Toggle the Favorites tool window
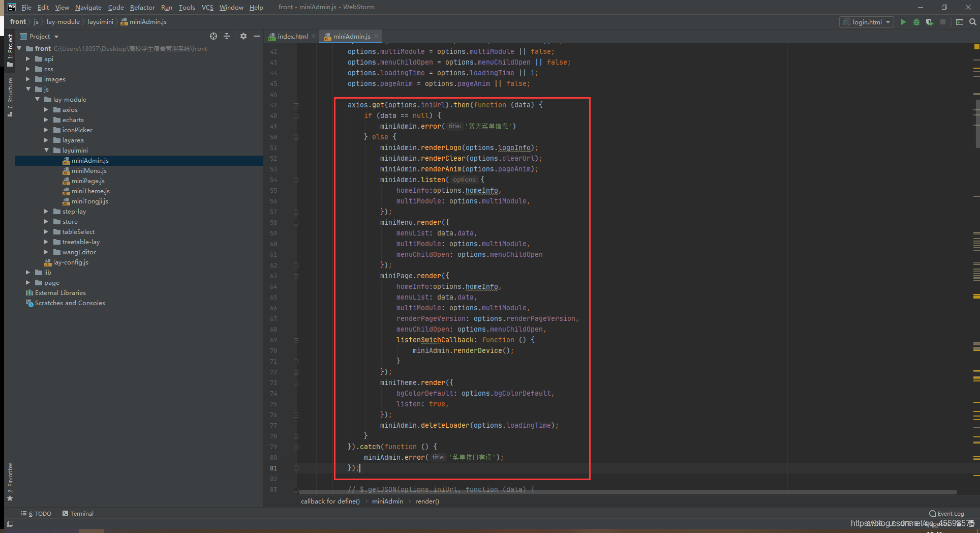Viewport: 980px width, 533px height. tap(10, 481)
